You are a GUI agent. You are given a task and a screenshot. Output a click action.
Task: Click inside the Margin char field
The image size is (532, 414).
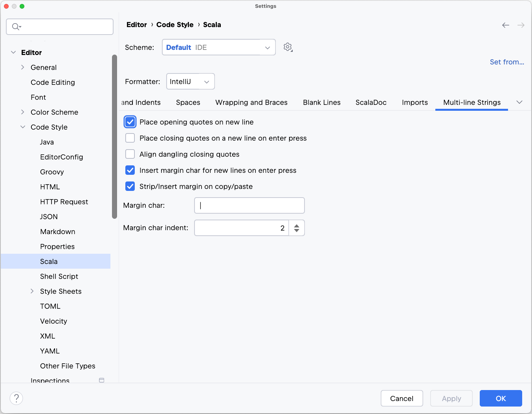pos(249,205)
